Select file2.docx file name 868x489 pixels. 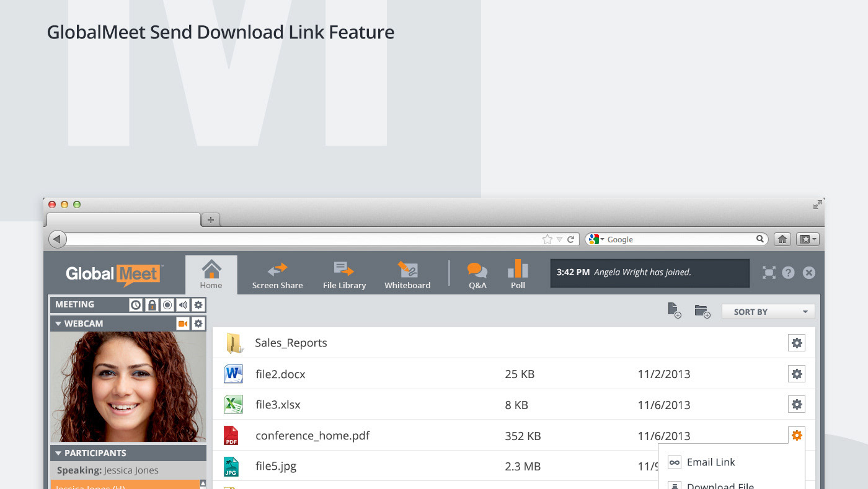click(280, 374)
